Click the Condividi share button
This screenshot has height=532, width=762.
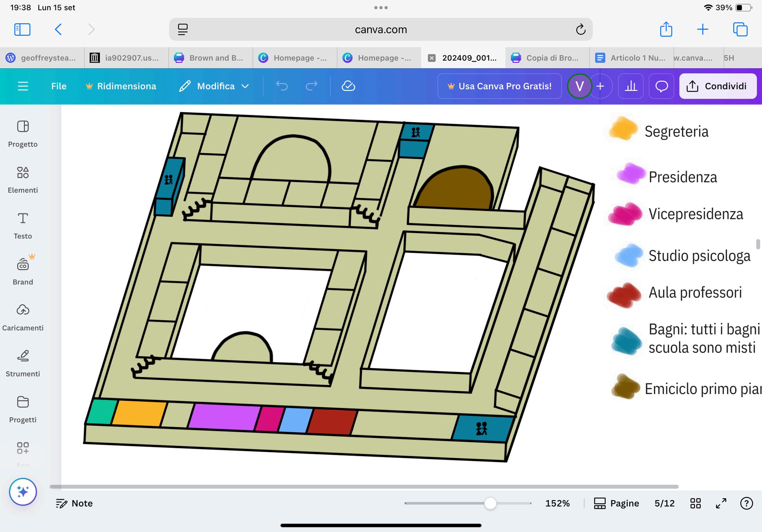[717, 86]
